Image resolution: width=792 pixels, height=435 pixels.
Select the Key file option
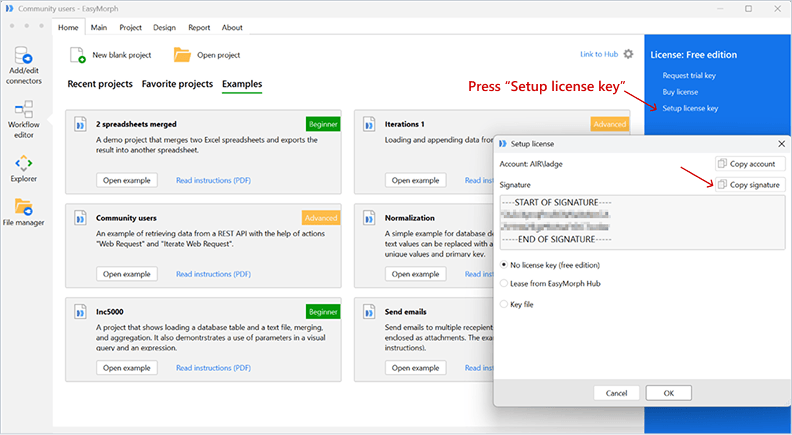[504, 304]
